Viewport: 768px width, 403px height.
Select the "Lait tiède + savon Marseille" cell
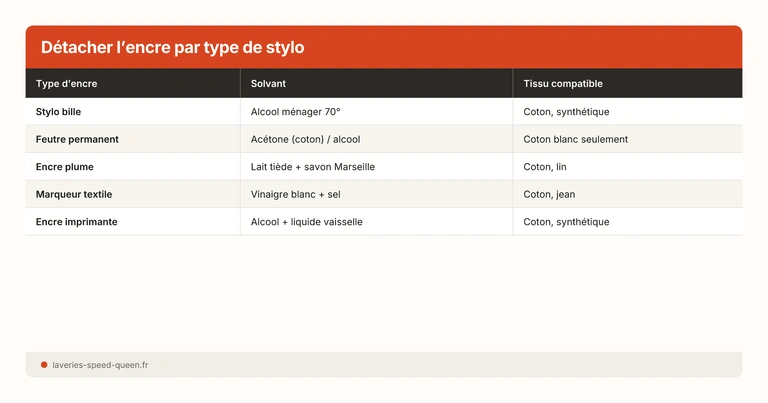(313, 167)
